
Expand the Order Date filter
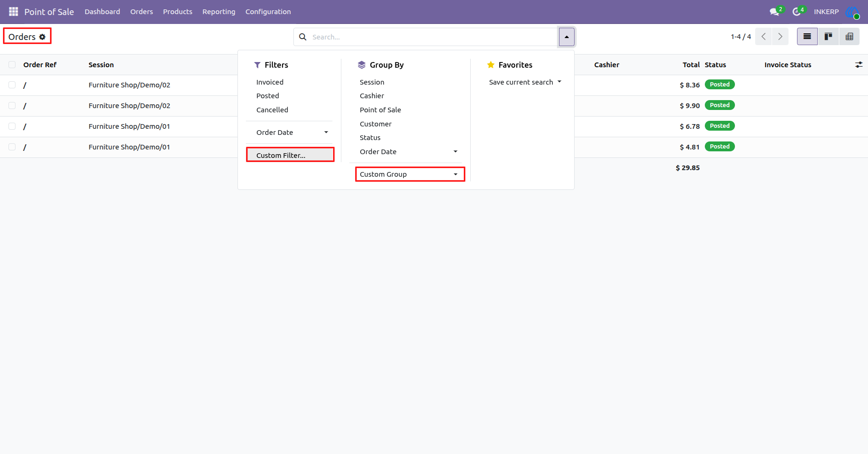(292, 133)
